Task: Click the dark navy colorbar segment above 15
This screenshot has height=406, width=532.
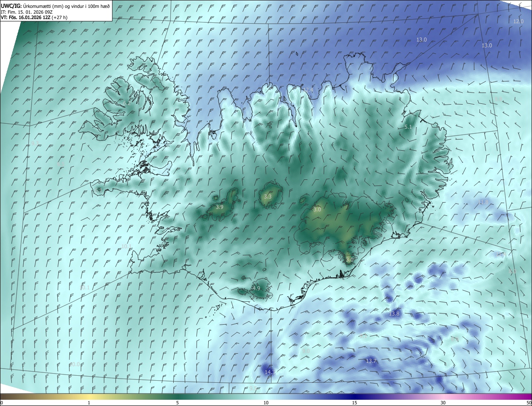Action: (x=355, y=396)
